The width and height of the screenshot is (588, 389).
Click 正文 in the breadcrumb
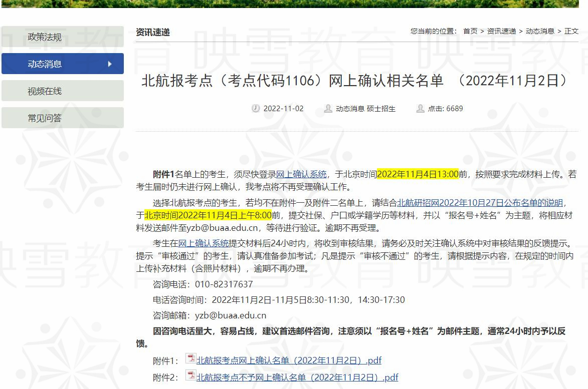(571, 31)
